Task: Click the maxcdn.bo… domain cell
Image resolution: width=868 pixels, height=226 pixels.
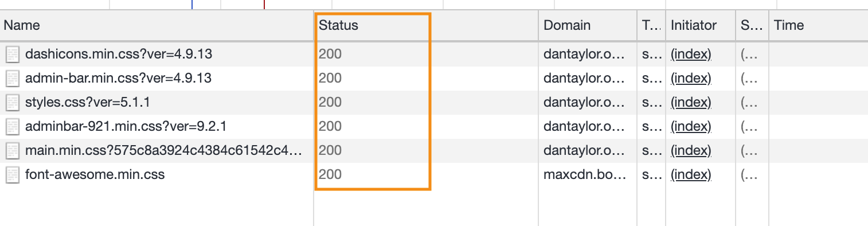Action: pyautogui.click(x=585, y=174)
